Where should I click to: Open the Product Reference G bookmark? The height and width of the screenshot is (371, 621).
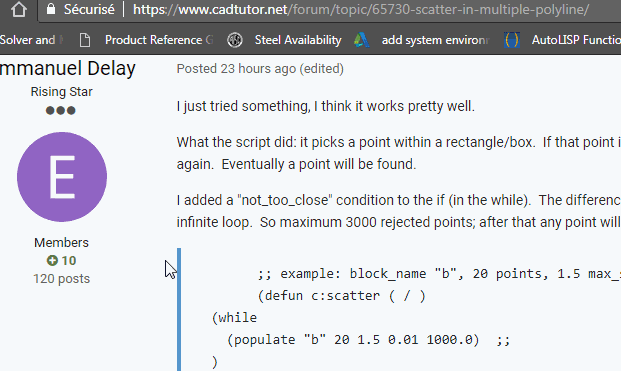click(x=159, y=40)
